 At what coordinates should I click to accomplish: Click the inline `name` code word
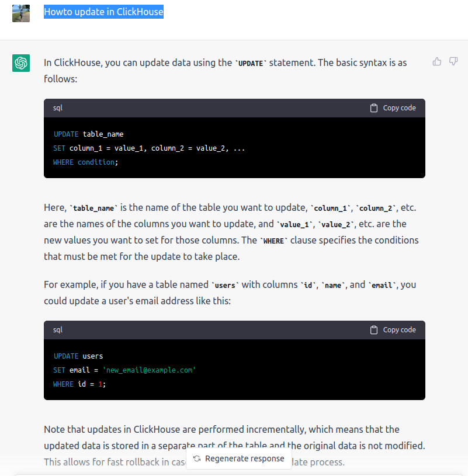click(333, 286)
